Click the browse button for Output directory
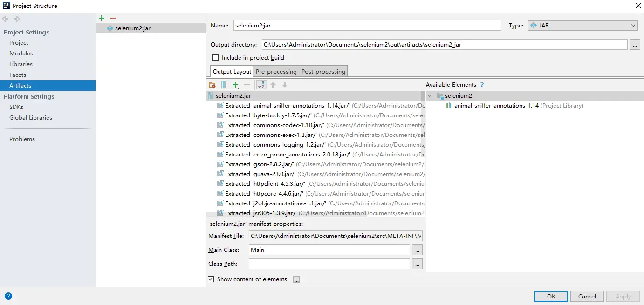The height and width of the screenshot is (305, 644). coord(634,45)
